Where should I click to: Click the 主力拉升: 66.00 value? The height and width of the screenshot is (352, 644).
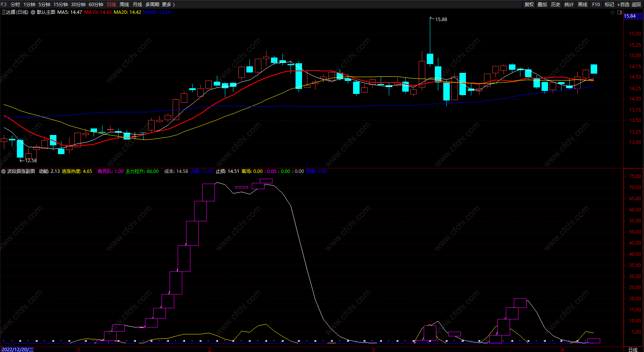coord(142,171)
